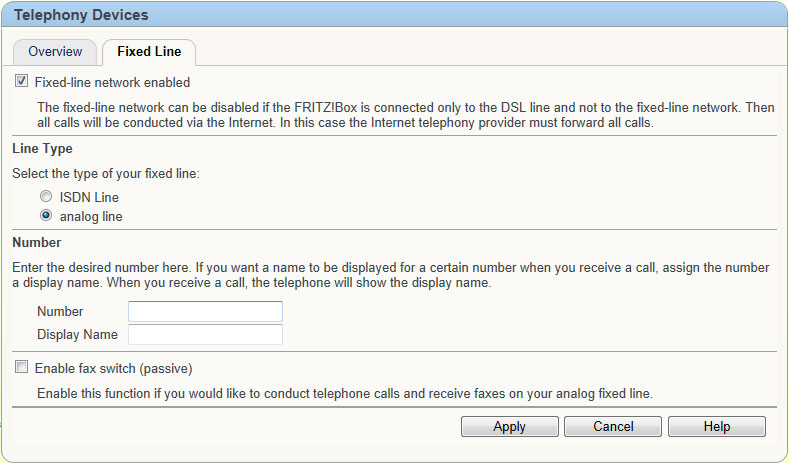Focus the Number input field
Viewport: 789px width, 463px height.
205,311
